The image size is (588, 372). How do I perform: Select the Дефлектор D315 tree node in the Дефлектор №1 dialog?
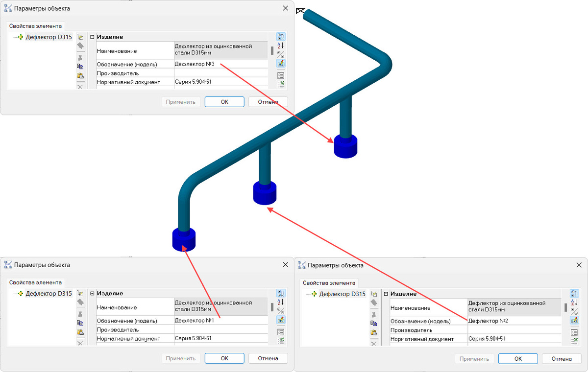pos(49,294)
